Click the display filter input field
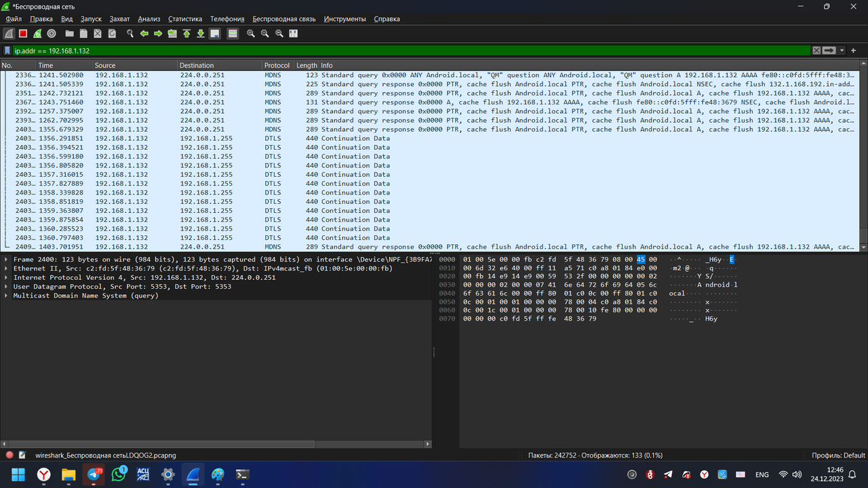Viewport: 868px width, 488px height. [x=412, y=50]
